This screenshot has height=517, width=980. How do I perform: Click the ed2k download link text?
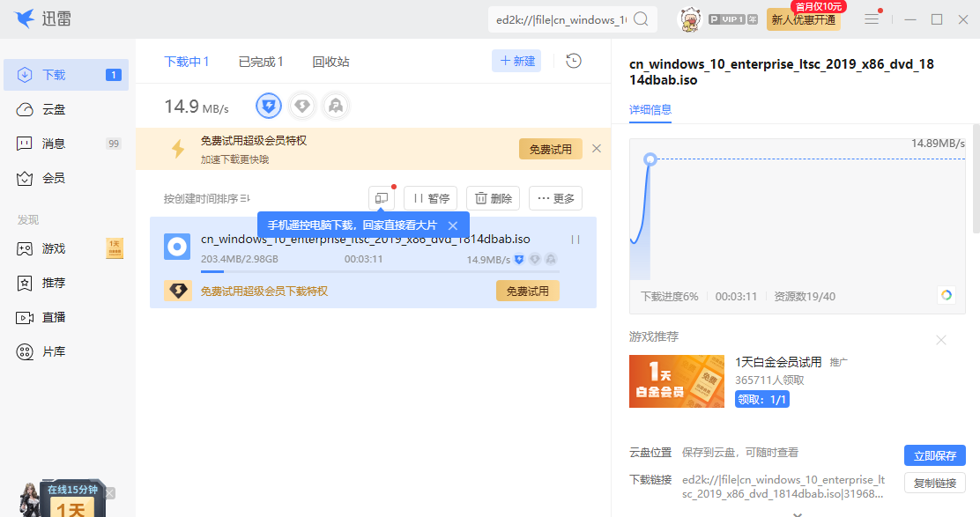click(783, 487)
